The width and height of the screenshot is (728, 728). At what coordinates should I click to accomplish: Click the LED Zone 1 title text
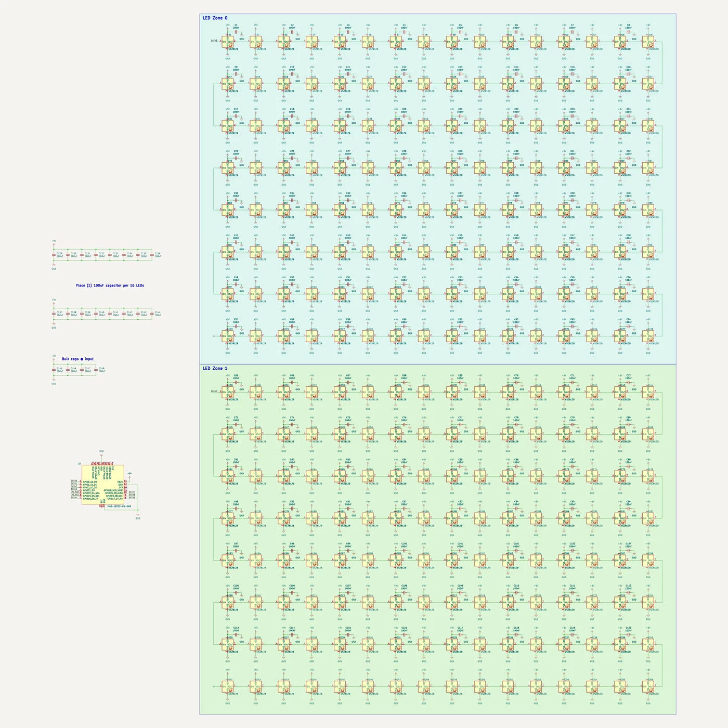(215, 368)
